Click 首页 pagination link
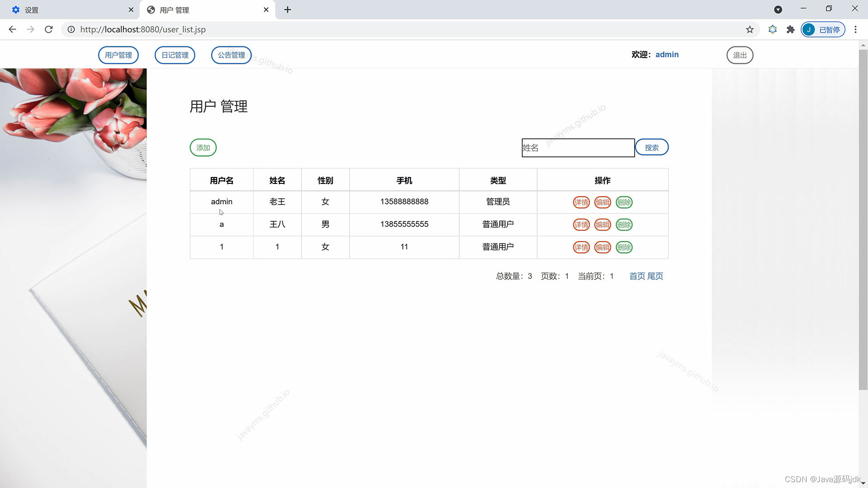868x488 pixels. click(637, 276)
